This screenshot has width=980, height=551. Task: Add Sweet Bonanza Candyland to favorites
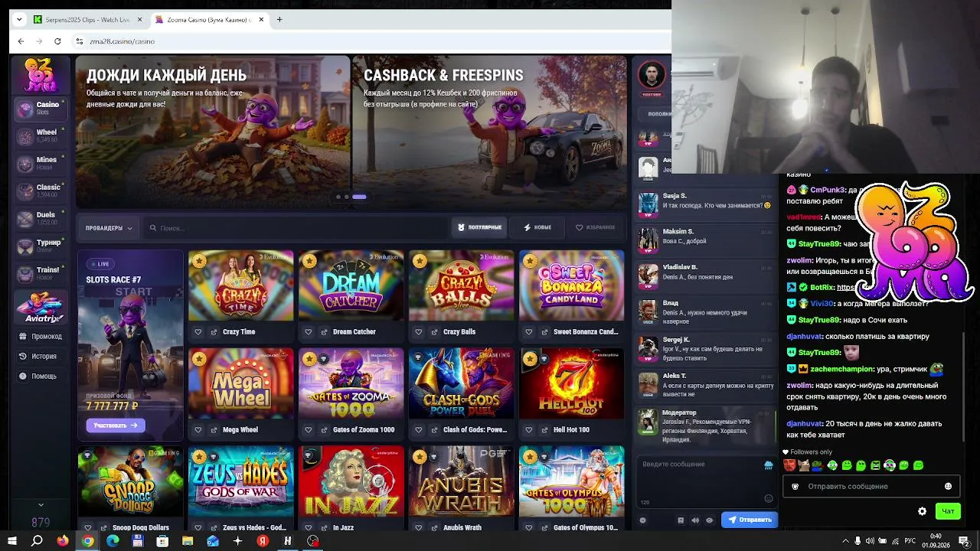tap(529, 332)
